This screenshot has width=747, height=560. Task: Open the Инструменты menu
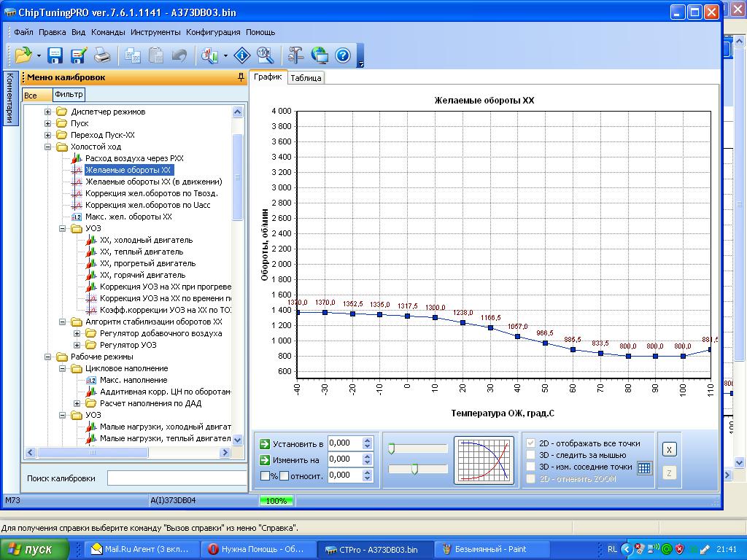[155, 32]
